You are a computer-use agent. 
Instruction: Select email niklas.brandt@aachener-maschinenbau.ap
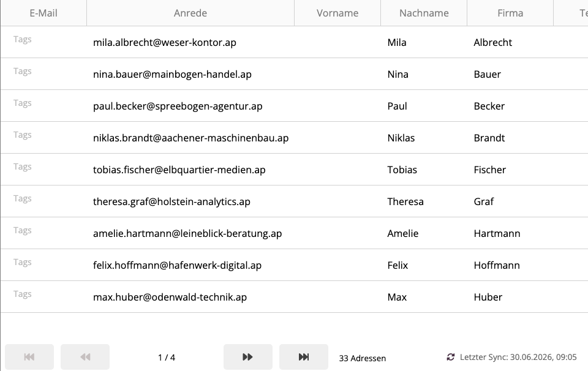pos(191,138)
